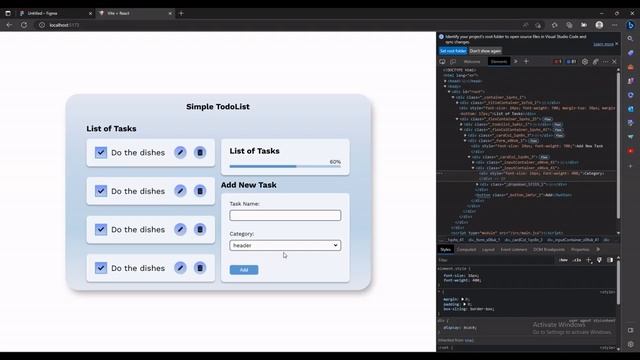The image size is (640, 360).
Task: Uncheck the fourth Do the dishes checkbox
Action: [101, 268]
